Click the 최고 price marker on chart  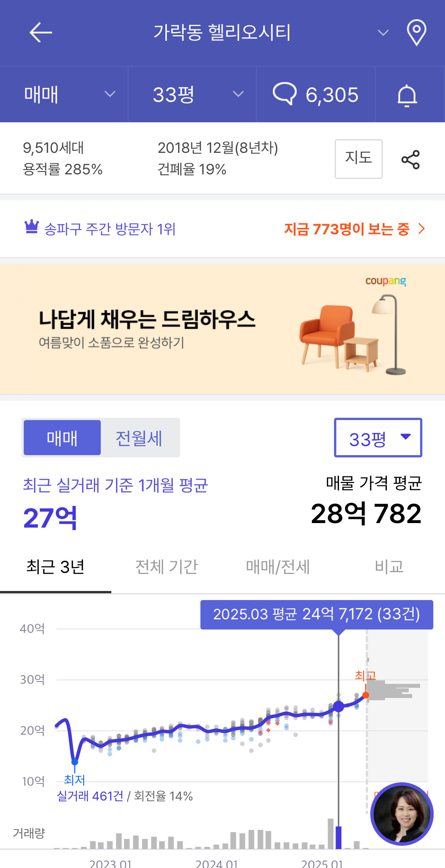pos(365,695)
